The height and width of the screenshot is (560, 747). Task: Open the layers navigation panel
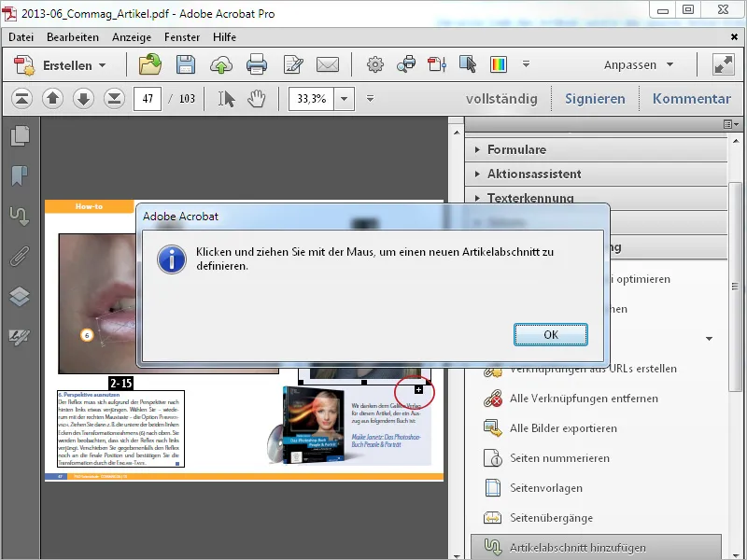point(20,297)
